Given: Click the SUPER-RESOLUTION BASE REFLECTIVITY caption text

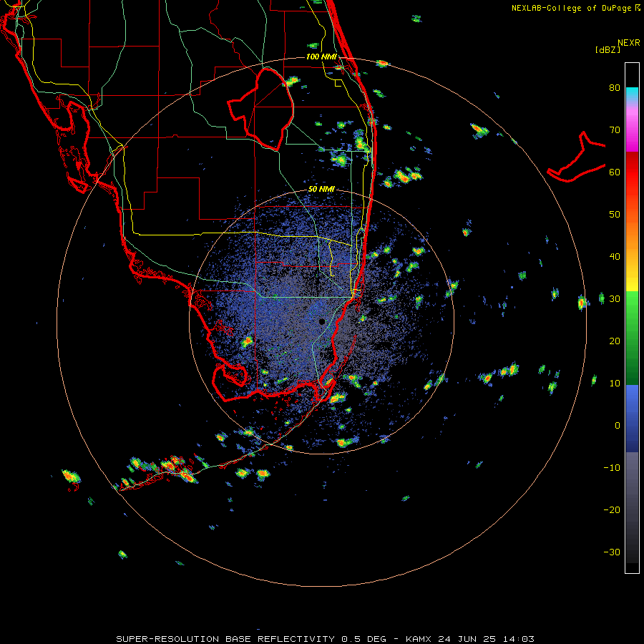Looking at the screenshot, I should tap(225, 639).
